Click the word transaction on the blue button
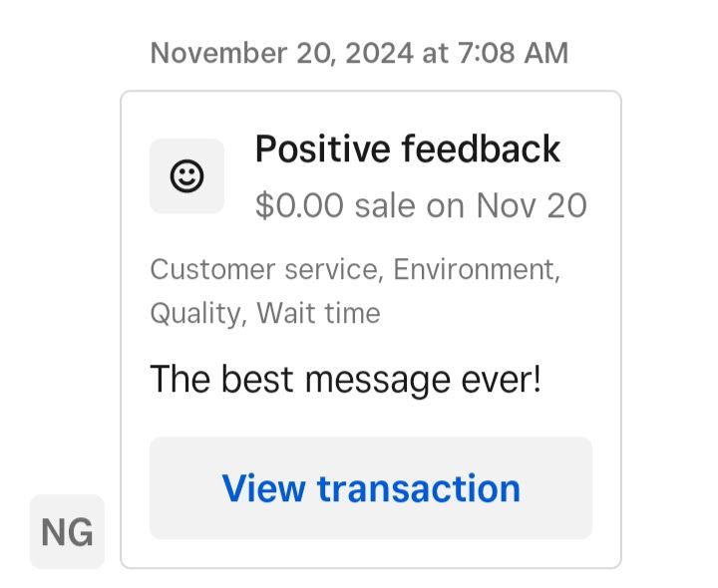The image size is (718, 588). tap(419, 488)
